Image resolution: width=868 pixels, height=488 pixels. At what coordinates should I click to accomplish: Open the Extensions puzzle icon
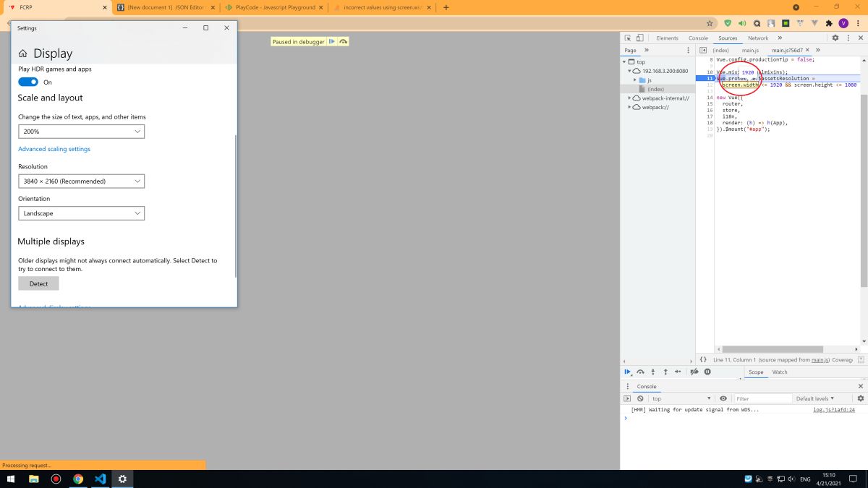(829, 23)
